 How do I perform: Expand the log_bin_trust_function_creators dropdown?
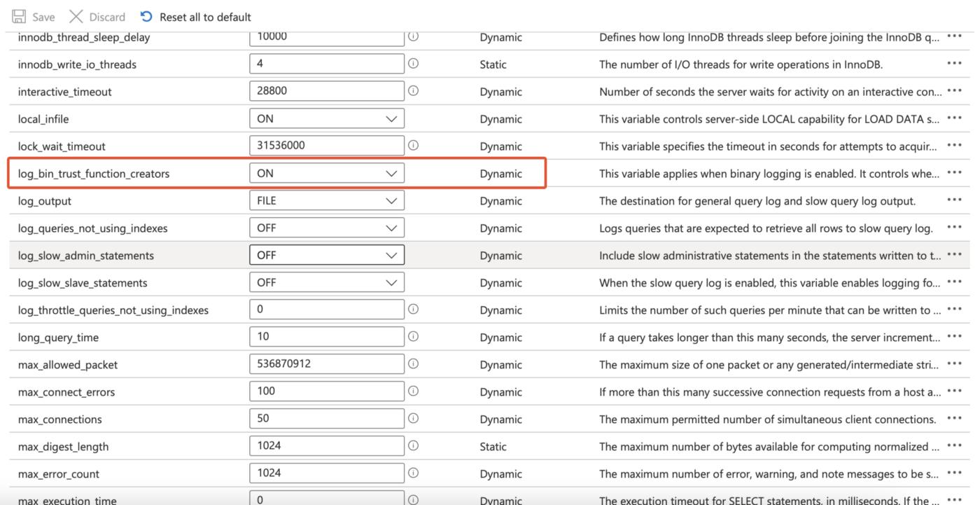pyautogui.click(x=326, y=173)
